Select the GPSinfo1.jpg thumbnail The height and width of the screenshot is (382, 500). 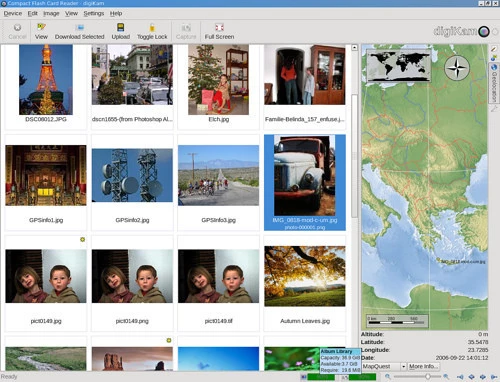pos(46,175)
